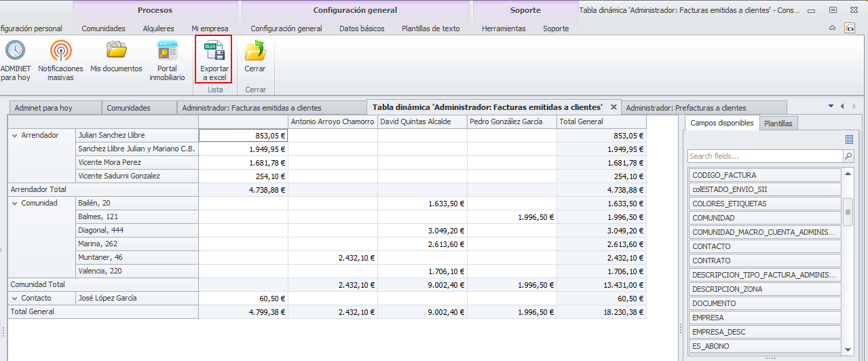The image size is (868, 361).
Task: Collapse the Comunidad group
Action: (14, 203)
